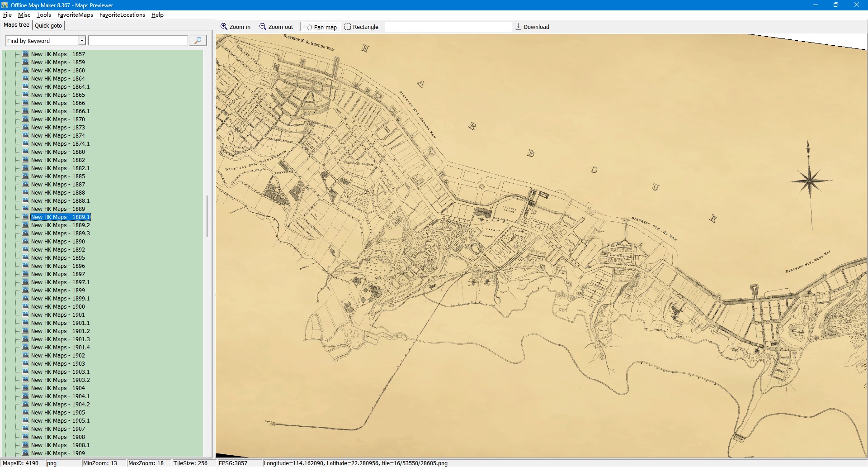Click the map icon beside New HK Maps - 1909
Image resolution: width=868 pixels, height=467 pixels.
point(25,453)
